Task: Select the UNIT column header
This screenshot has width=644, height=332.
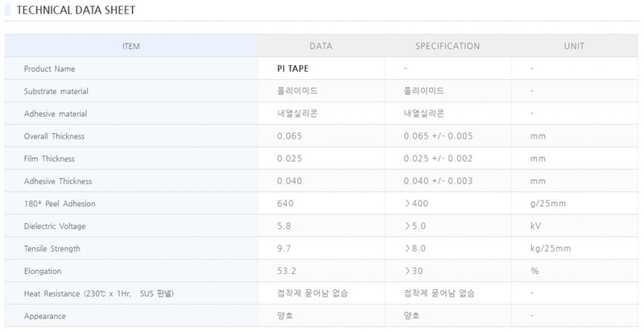Action: pos(574,47)
